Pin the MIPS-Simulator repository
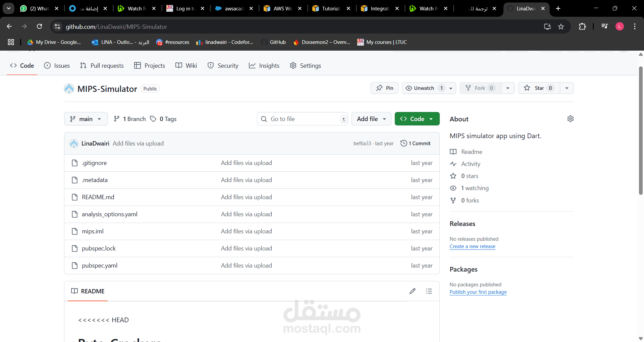Viewport: 644px width, 342px height. tap(384, 88)
